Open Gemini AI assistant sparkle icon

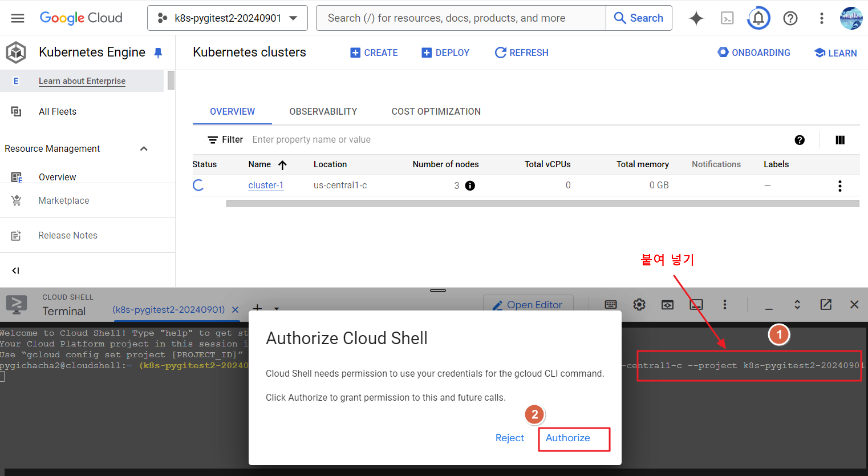coord(696,18)
